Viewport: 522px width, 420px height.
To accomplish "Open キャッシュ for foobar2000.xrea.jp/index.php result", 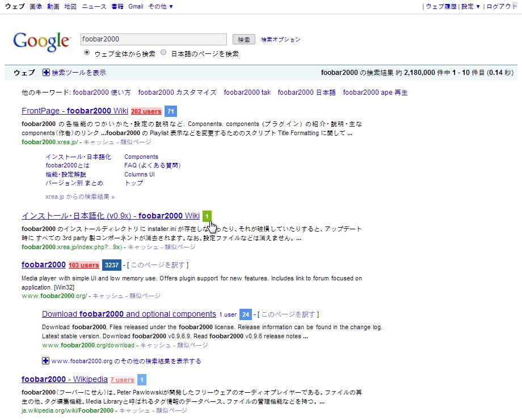I will pos(143,247).
